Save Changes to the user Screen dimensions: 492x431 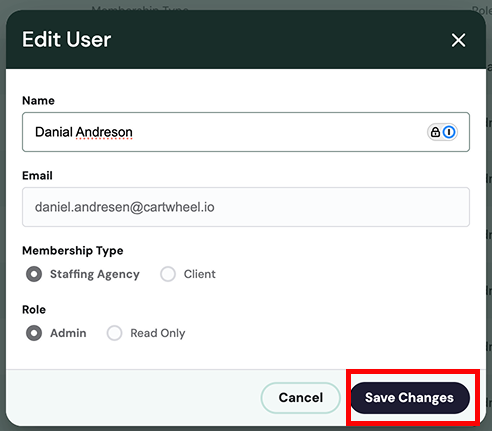(410, 398)
